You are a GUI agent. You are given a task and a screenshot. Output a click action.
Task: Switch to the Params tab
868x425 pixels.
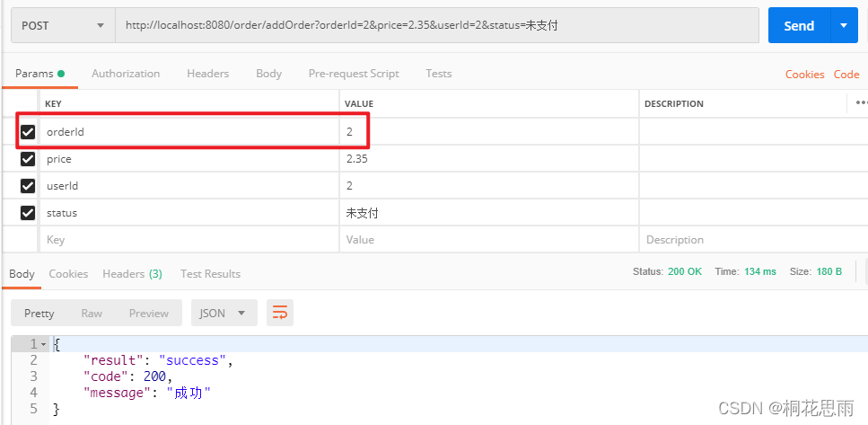pyautogui.click(x=39, y=74)
